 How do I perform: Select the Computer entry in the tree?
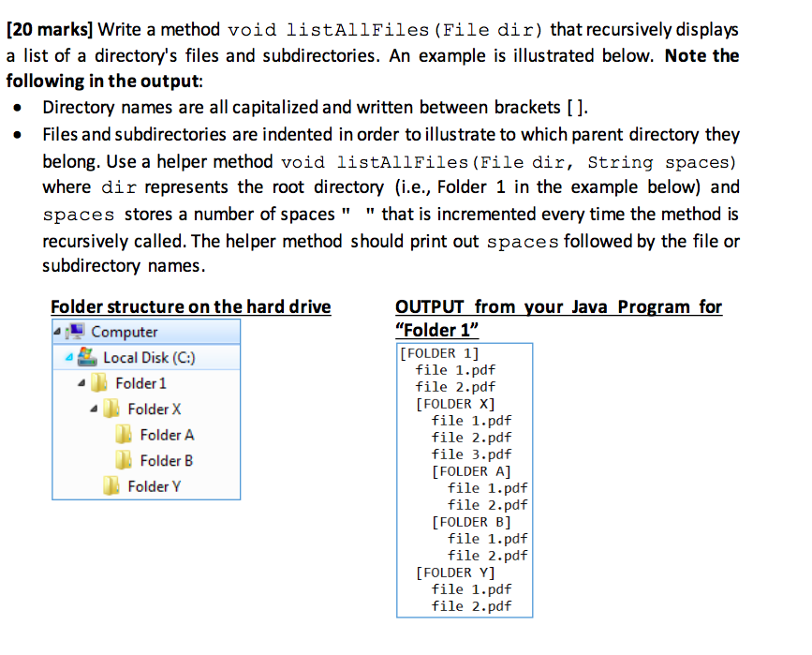pos(126,332)
